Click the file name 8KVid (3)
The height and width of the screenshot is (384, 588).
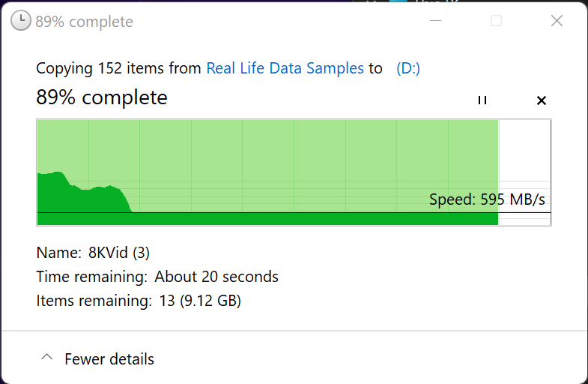[x=119, y=253]
